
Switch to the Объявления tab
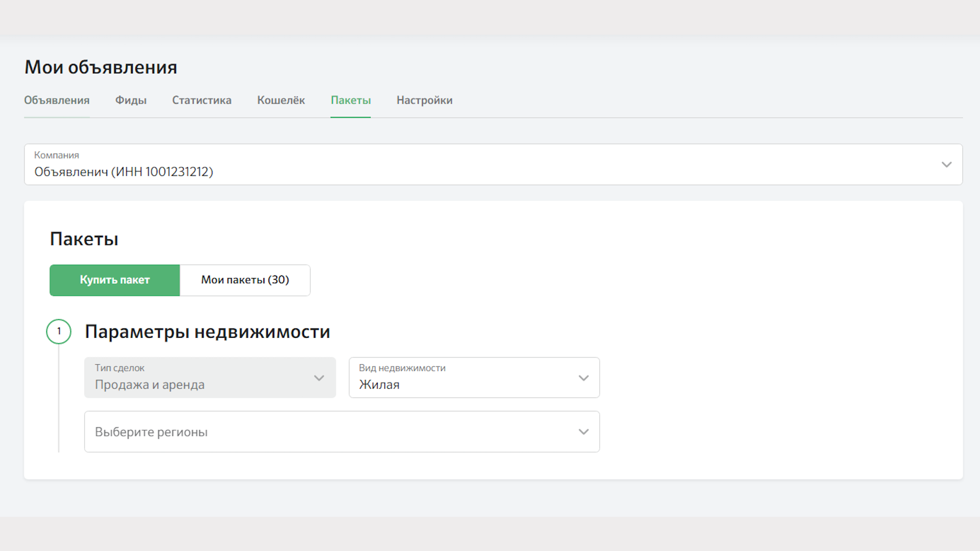(x=57, y=100)
